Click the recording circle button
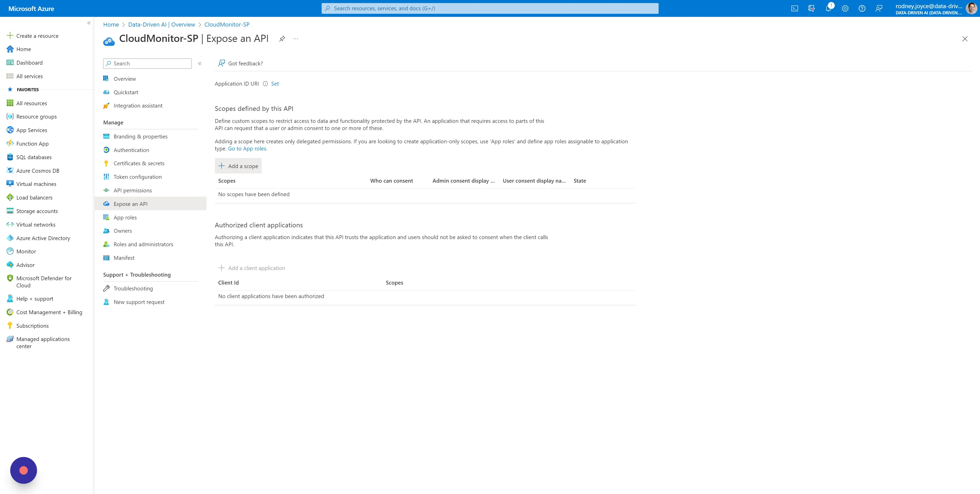This screenshot has width=980, height=494. (x=23, y=471)
